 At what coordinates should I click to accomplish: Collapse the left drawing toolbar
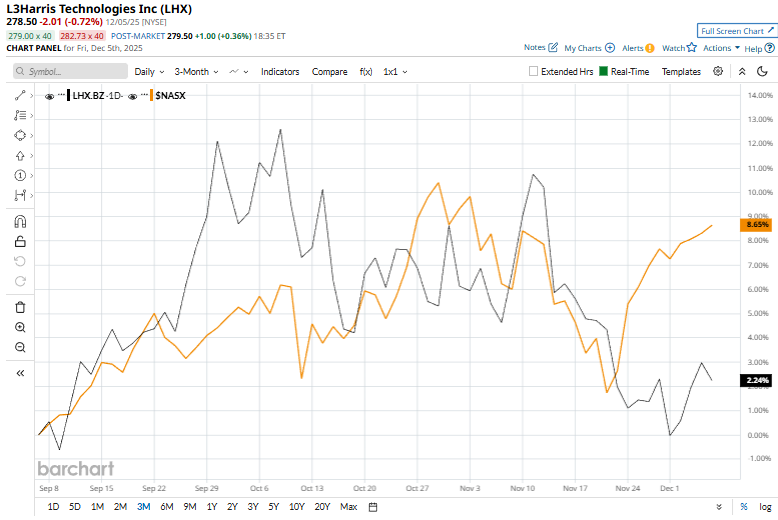click(20, 373)
